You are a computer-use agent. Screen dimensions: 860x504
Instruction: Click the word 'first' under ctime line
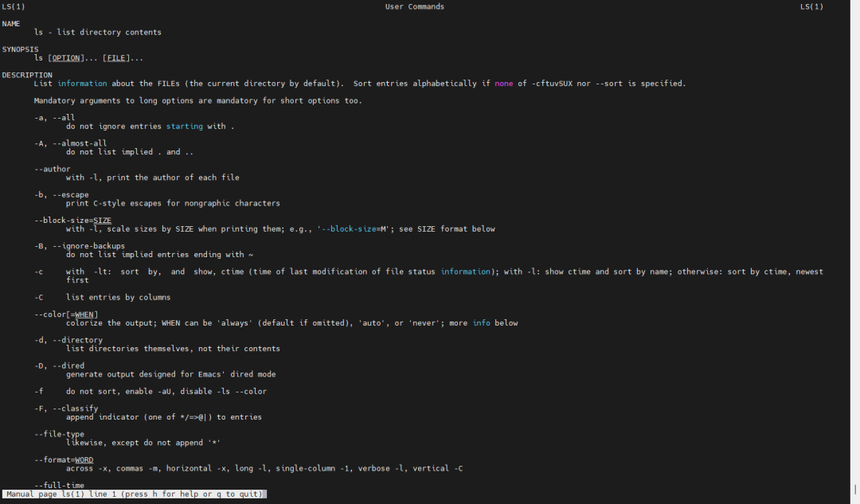pyautogui.click(x=77, y=280)
